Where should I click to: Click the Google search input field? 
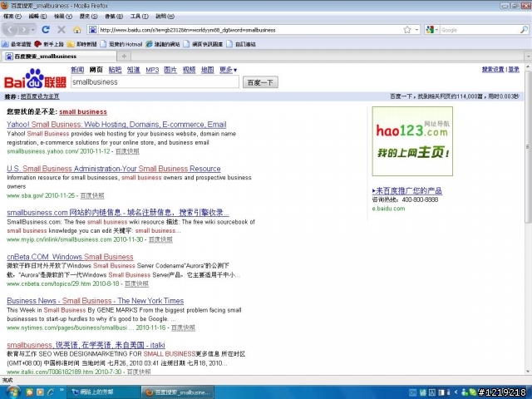click(x=480, y=30)
